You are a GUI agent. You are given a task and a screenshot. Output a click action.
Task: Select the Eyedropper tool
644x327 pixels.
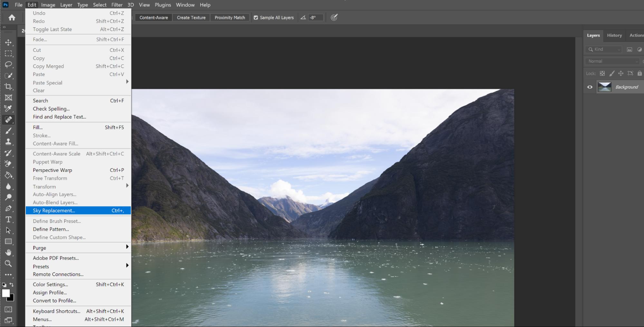click(x=9, y=108)
